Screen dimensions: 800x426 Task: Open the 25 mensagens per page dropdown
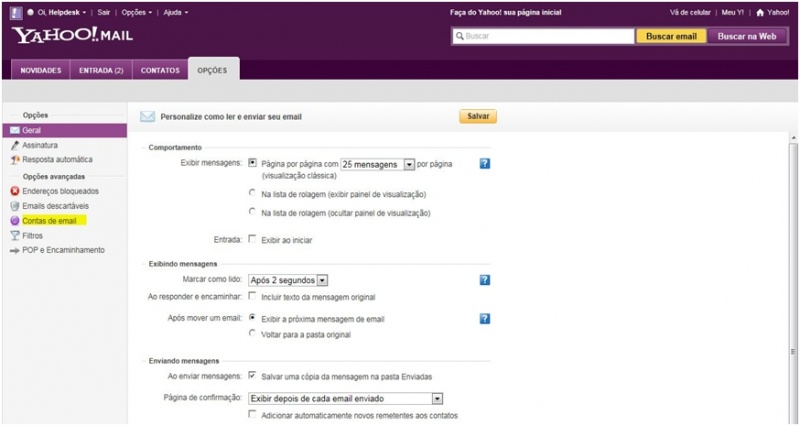tap(378, 164)
